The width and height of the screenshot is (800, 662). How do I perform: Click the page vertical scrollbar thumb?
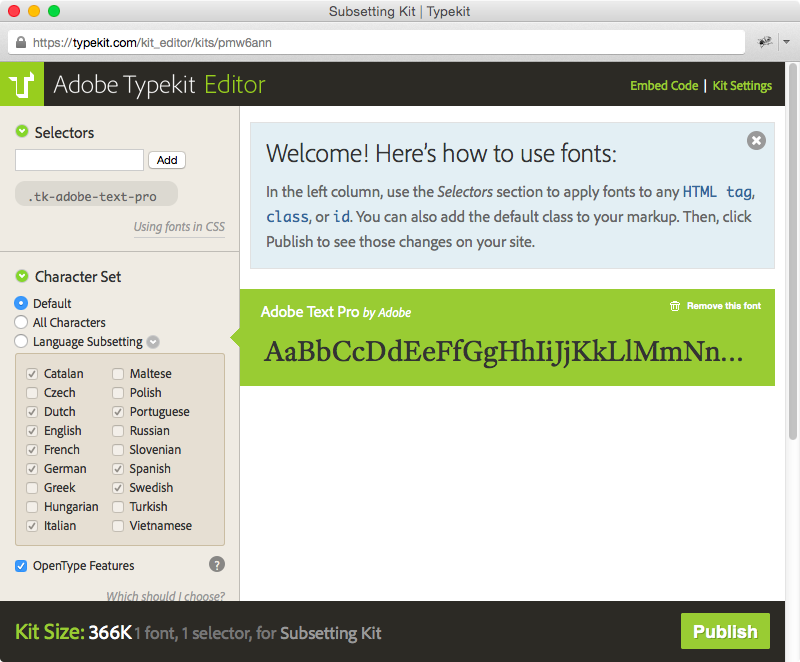pos(792,251)
